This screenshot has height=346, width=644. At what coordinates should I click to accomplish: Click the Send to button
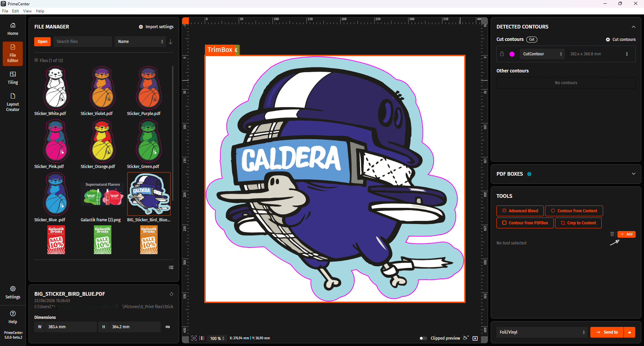pyautogui.click(x=607, y=332)
